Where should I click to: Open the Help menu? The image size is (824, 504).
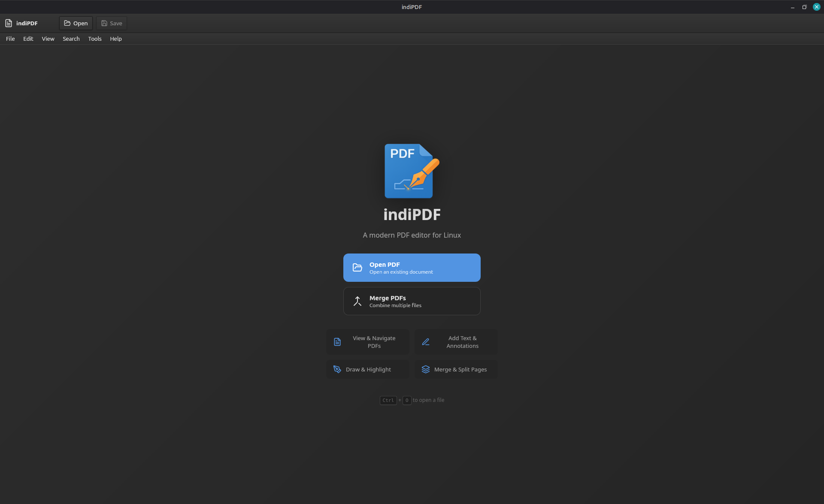pos(115,39)
